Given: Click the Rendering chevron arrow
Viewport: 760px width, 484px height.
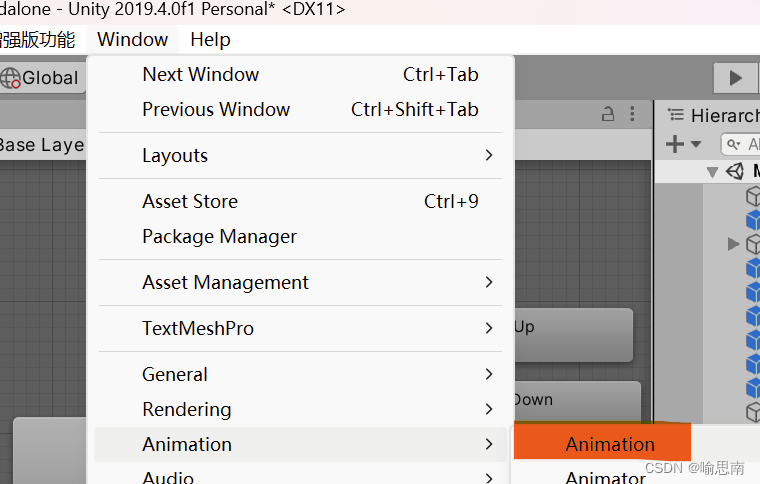Looking at the screenshot, I should 489,409.
